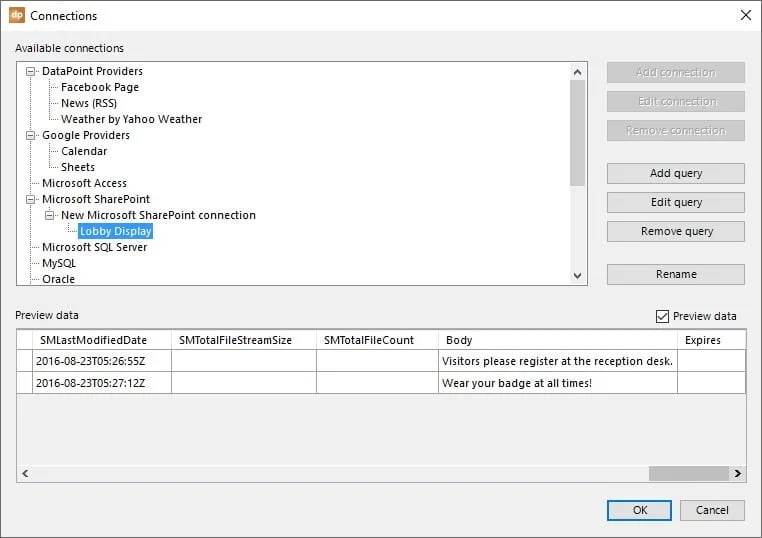This screenshot has height=538, width=762.
Task: Select the News (RSS) provider
Action: pos(89,103)
